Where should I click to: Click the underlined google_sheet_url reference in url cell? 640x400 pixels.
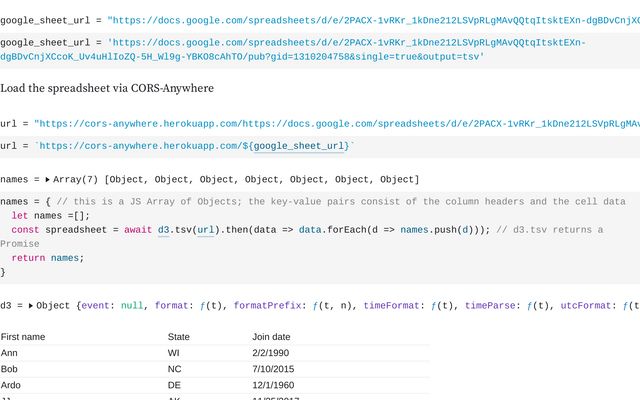[x=300, y=146]
